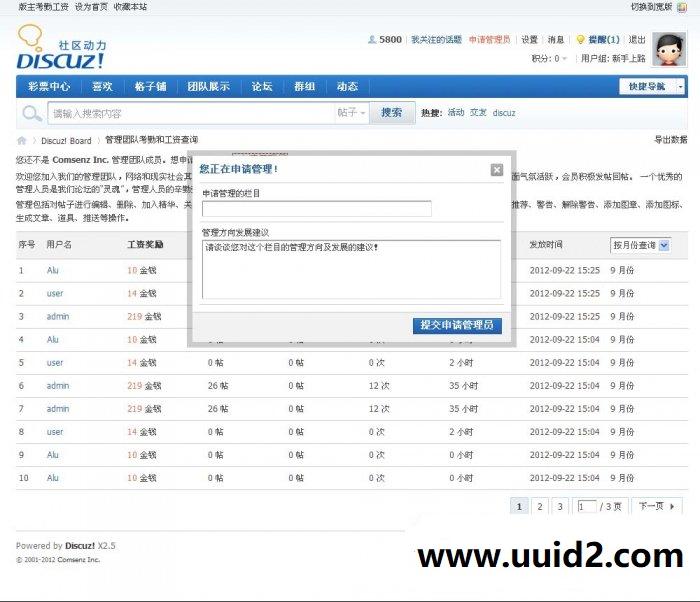Open user Alu in row 10

53,478
